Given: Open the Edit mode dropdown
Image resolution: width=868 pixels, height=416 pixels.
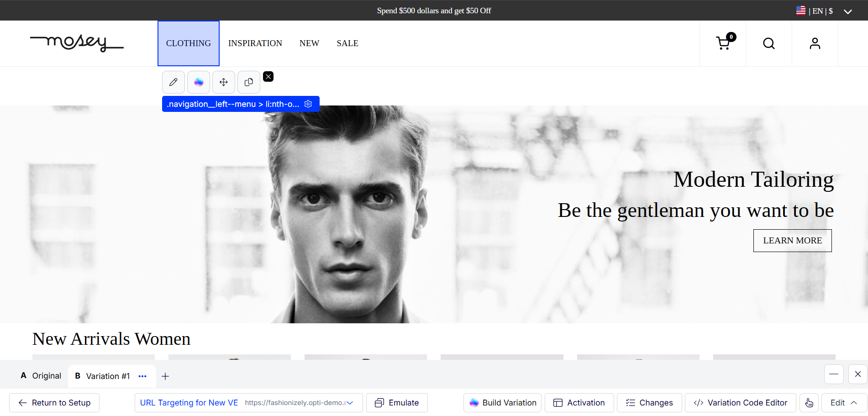Looking at the screenshot, I should (x=844, y=403).
